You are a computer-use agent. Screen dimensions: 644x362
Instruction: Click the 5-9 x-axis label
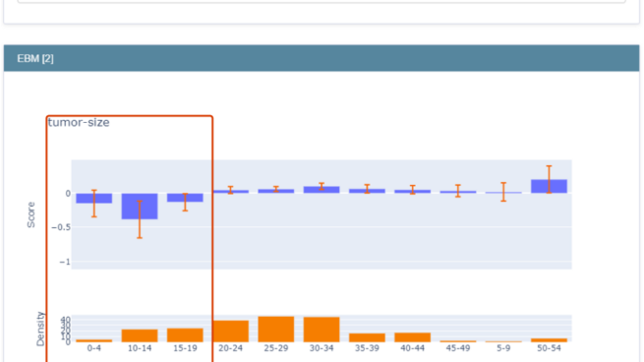coord(503,348)
